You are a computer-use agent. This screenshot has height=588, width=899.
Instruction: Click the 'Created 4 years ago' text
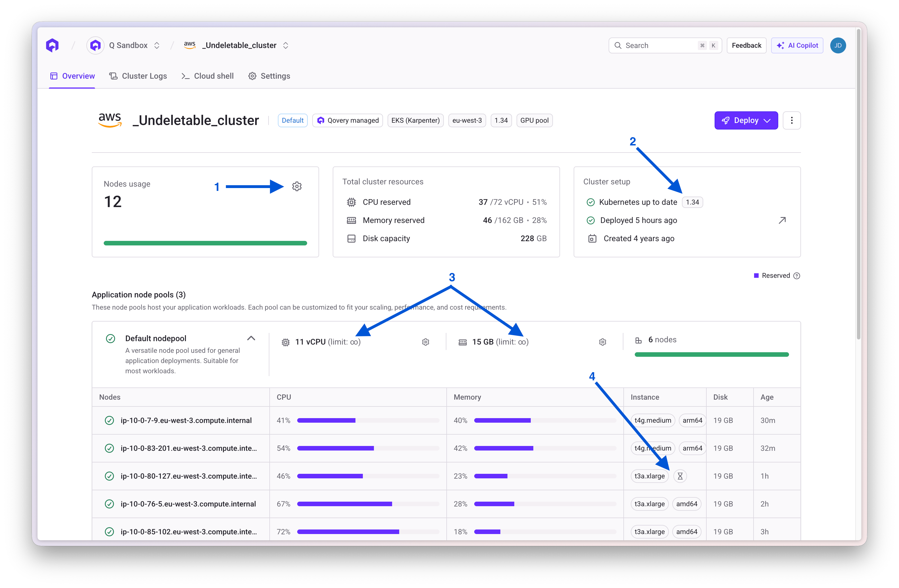(639, 238)
